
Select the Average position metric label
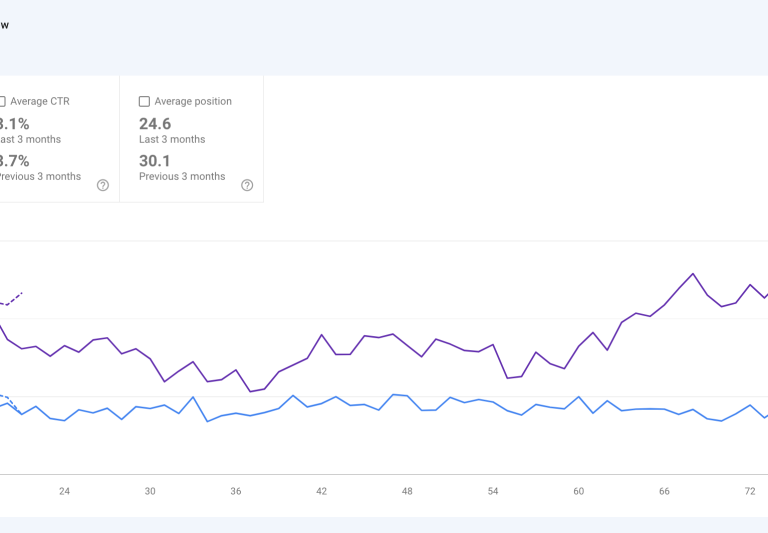click(193, 101)
